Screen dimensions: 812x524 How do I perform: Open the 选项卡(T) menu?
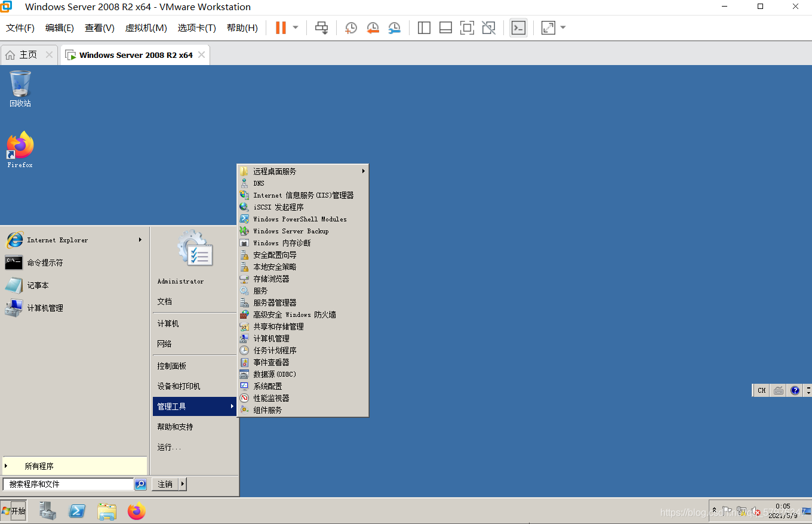[196, 28]
